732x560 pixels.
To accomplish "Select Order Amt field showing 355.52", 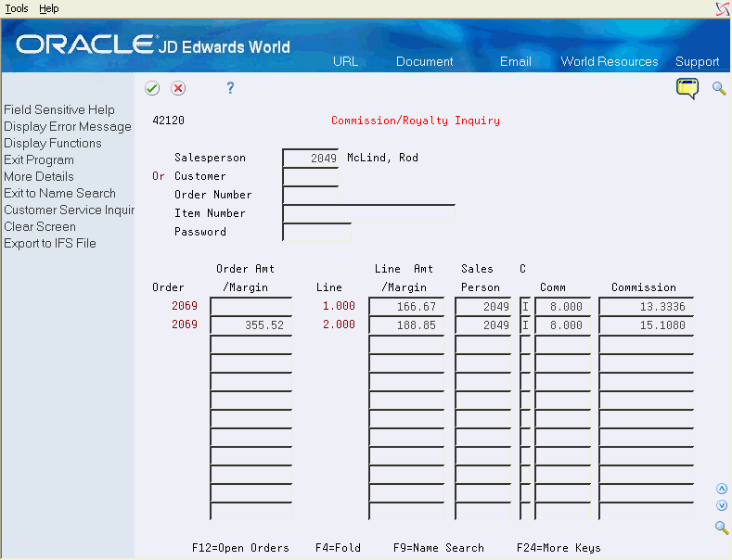I will coord(251,325).
